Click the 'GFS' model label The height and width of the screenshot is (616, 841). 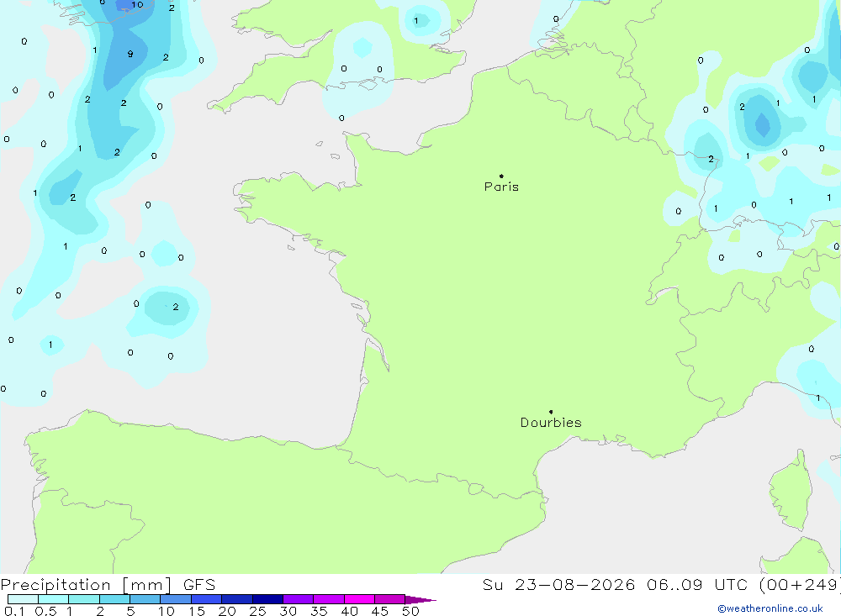(199, 585)
